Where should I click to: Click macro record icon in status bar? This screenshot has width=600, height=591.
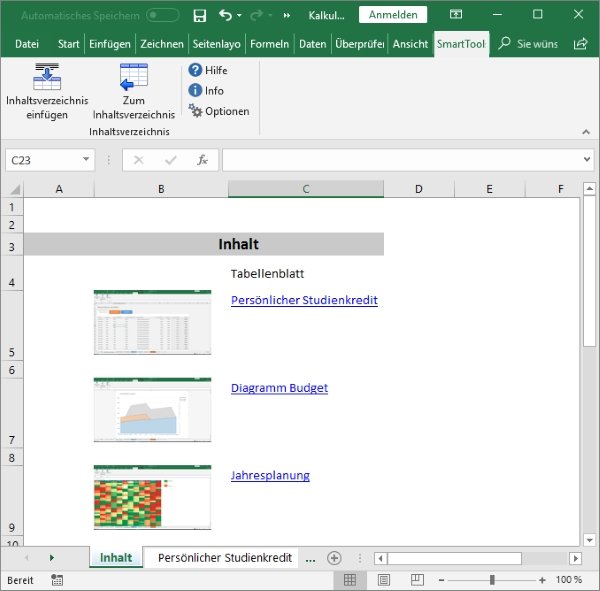(x=57, y=580)
